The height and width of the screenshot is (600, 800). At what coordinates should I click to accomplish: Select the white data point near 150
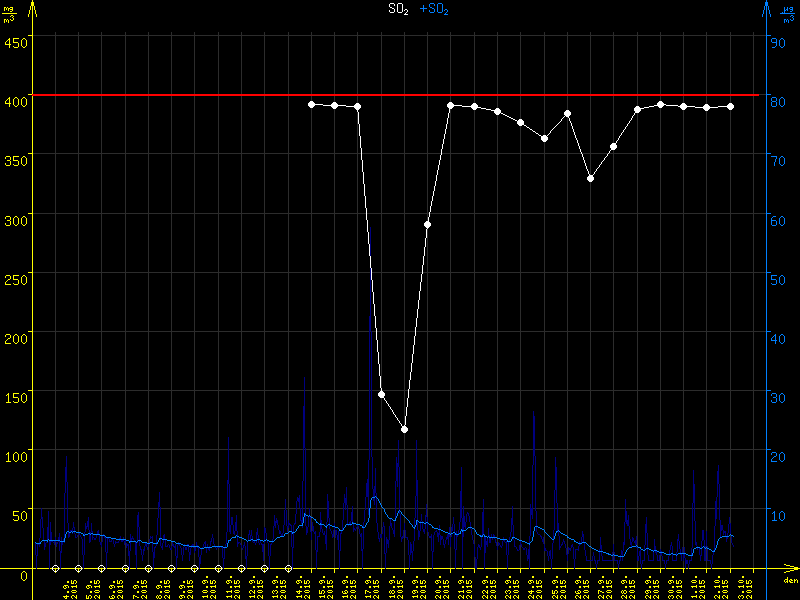(x=381, y=394)
